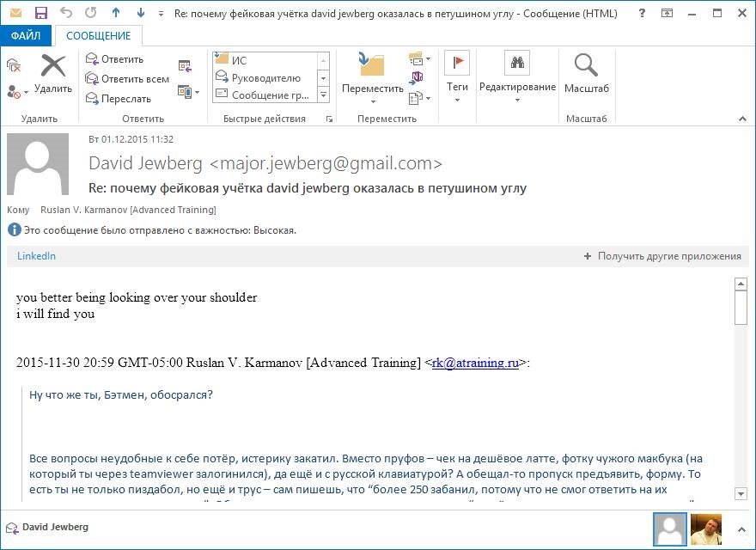Viewport: 756px width, 550px height.
Task: Open the rules dropdown icon
Action: pyautogui.click(x=419, y=58)
